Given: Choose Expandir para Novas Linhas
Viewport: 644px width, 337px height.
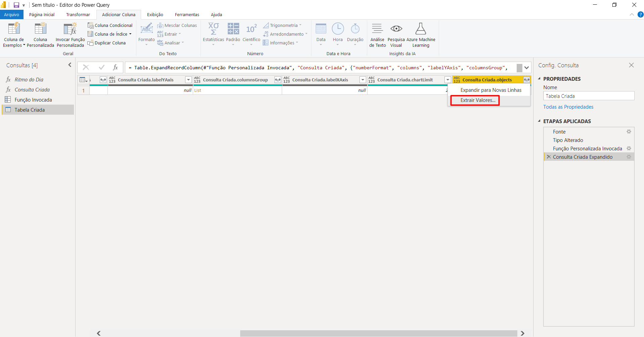Looking at the screenshot, I should (491, 90).
